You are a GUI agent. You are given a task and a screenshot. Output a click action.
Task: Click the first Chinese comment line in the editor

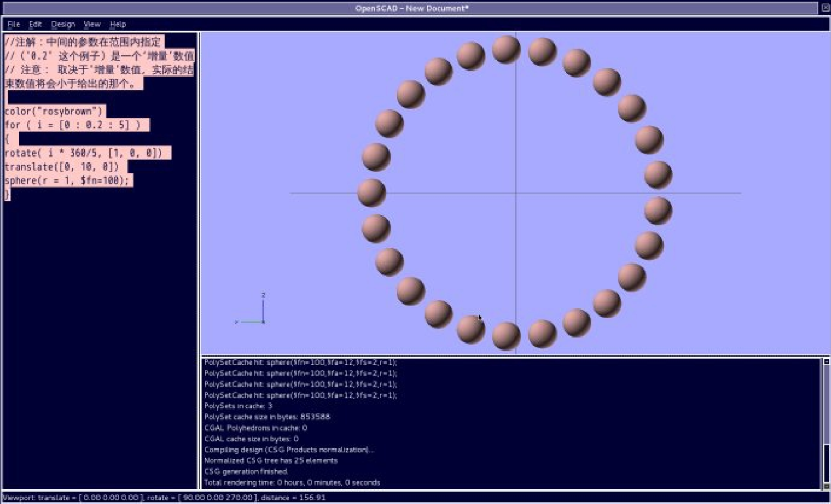pos(83,42)
